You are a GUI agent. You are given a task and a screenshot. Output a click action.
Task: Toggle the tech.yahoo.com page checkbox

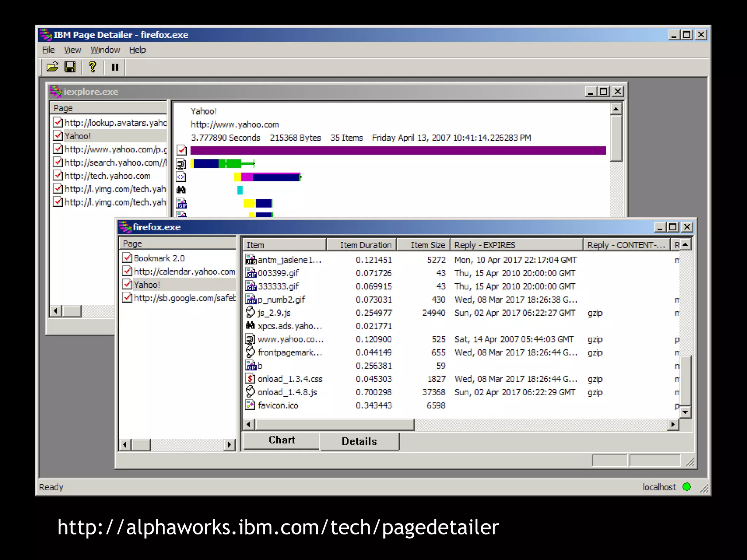coord(58,175)
